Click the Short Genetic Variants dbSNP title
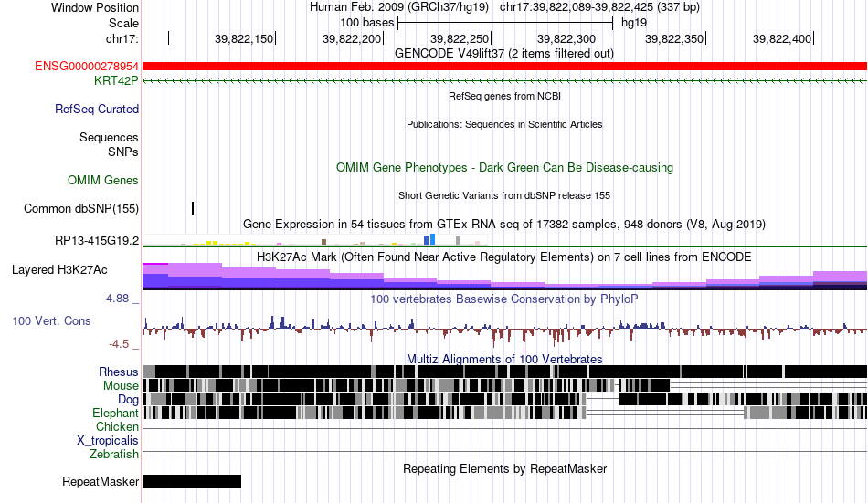Viewport: 868px width, 503px height. tap(504, 196)
